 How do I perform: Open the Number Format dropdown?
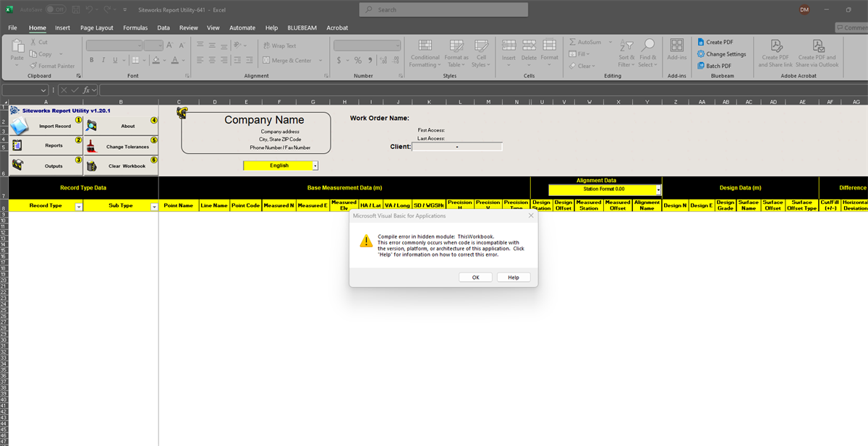397,46
